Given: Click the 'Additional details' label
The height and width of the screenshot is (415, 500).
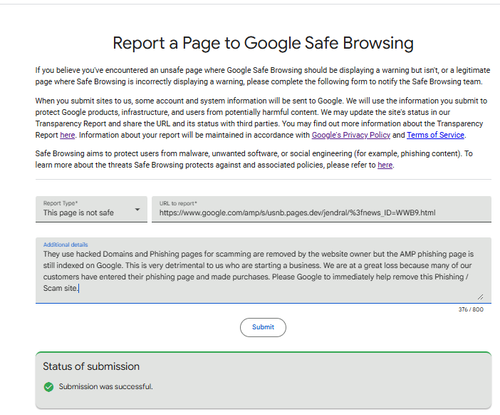Looking at the screenshot, I should [x=66, y=245].
